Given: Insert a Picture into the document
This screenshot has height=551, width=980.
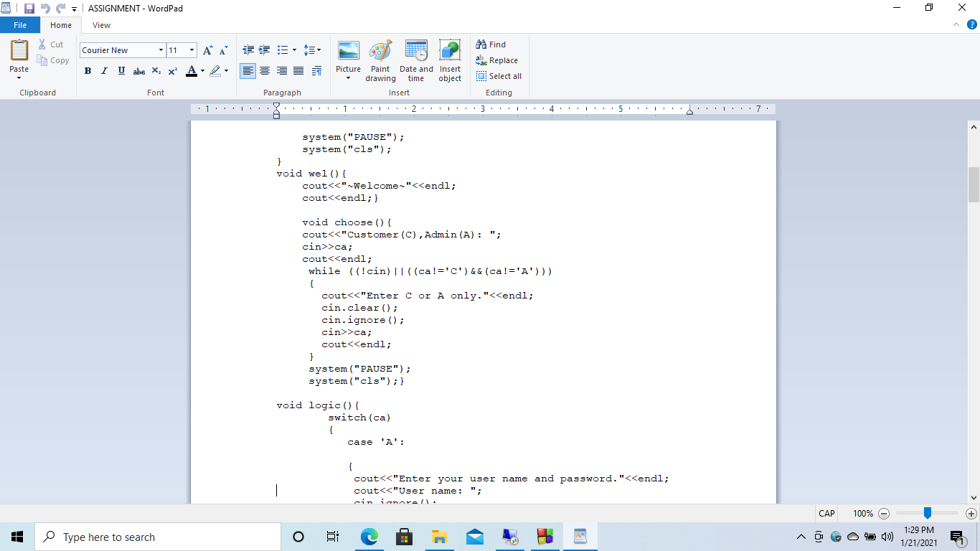Looking at the screenshot, I should point(348,61).
